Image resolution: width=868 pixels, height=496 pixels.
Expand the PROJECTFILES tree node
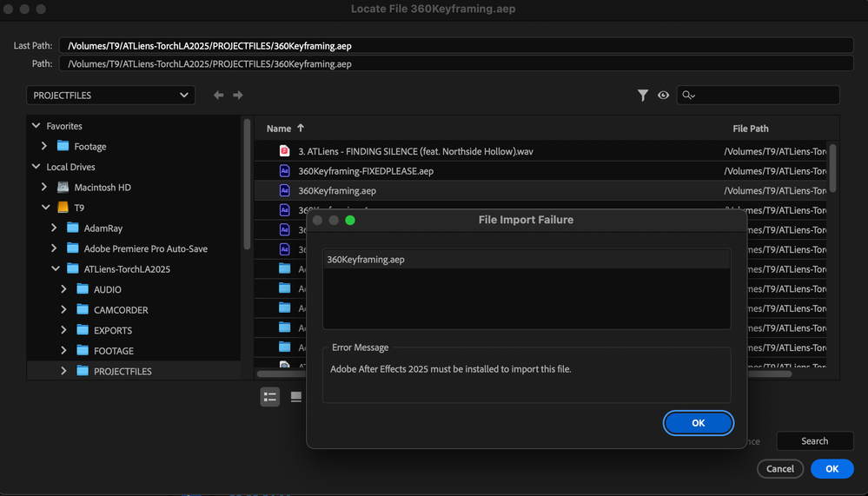point(63,371)
